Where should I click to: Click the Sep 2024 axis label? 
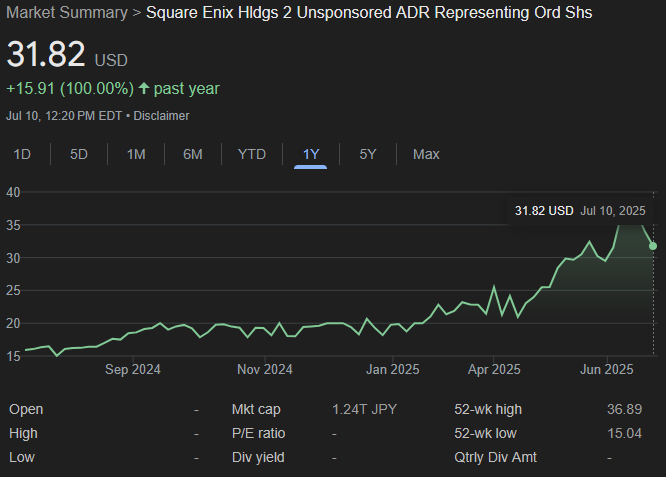(x=133, y=369)
